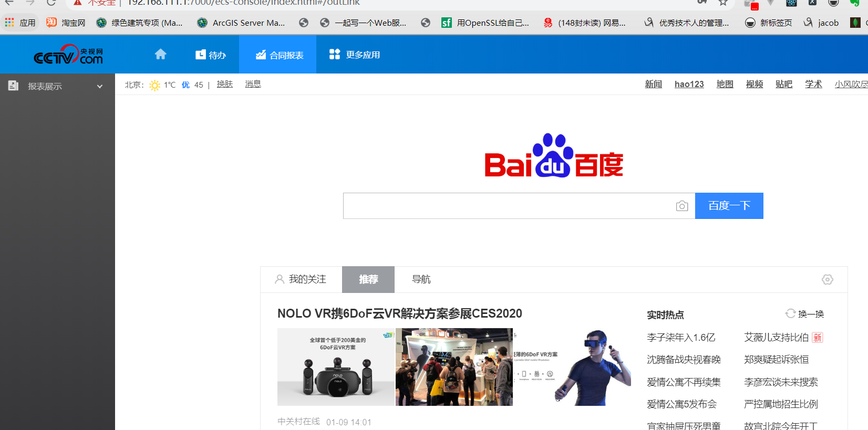The image size is (868, 430).
Task: Click the browser reload button
Action: 51,3
